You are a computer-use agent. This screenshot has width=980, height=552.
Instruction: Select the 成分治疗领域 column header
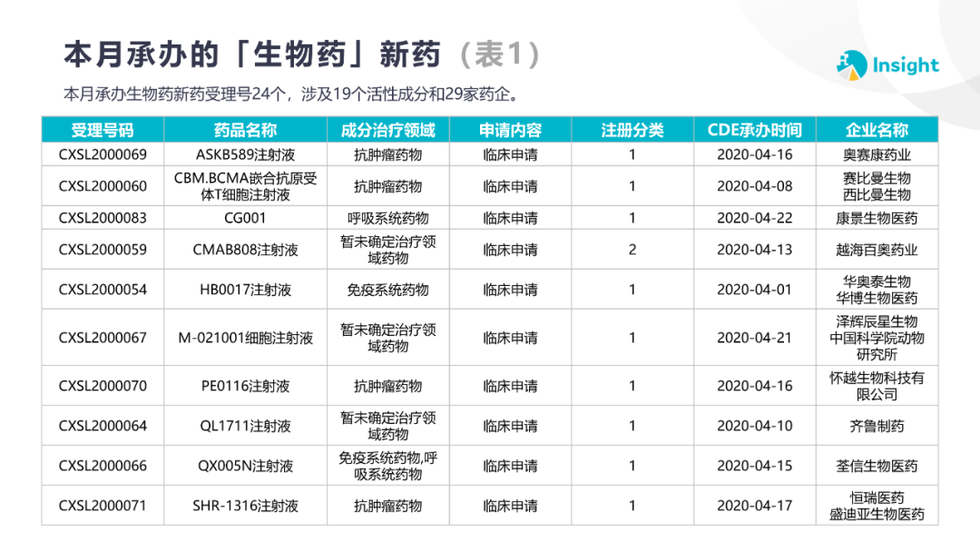[388, 130]
